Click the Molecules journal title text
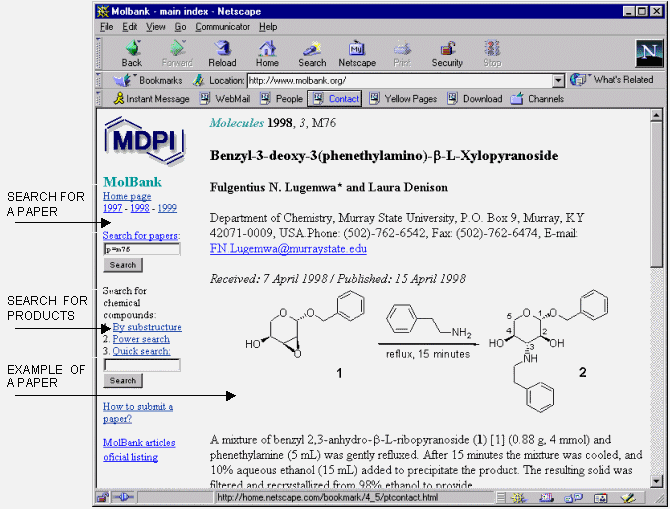 pyautogui.click(x=236, y=123)
